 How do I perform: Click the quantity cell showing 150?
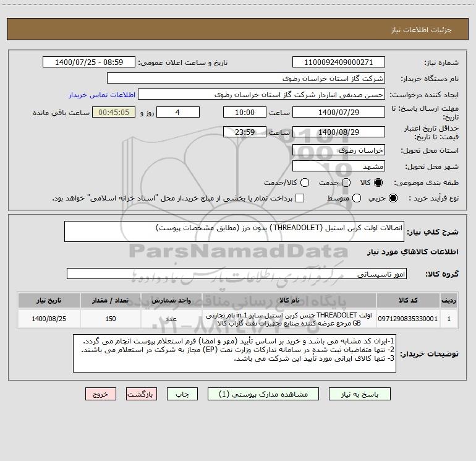[x=111, y=319]
